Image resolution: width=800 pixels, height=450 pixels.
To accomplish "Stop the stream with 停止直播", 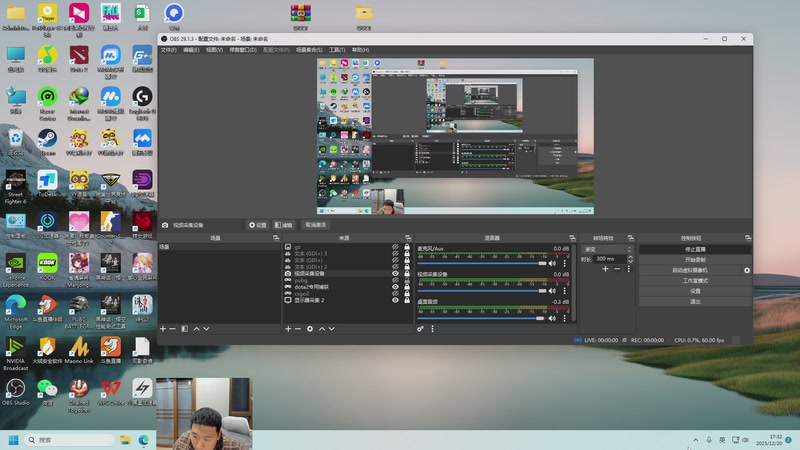I will click(x=695, y=249).
